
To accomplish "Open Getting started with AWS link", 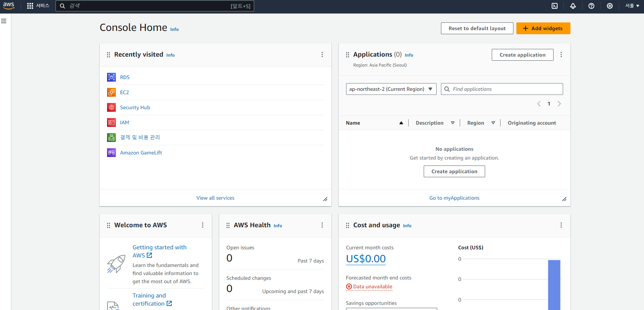I will tap(160, 251).
